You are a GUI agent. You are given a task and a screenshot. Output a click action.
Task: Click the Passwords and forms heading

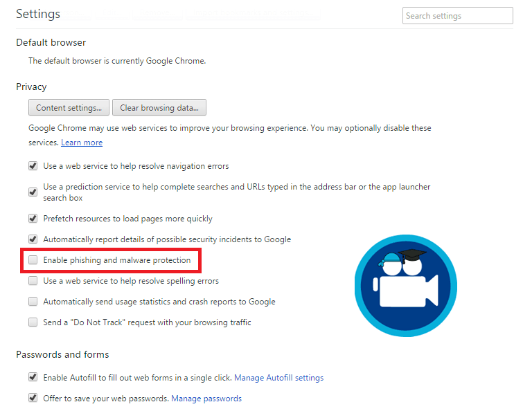tap(62, 354)
